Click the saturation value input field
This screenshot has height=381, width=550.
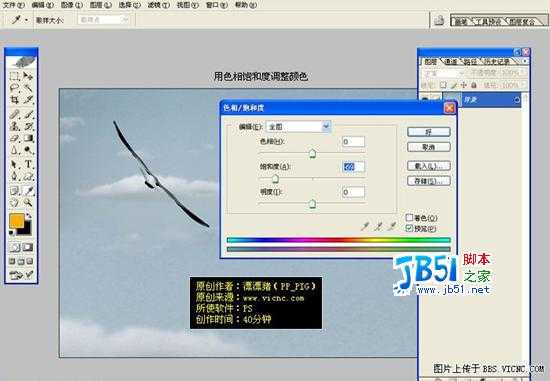coord(353,167)
